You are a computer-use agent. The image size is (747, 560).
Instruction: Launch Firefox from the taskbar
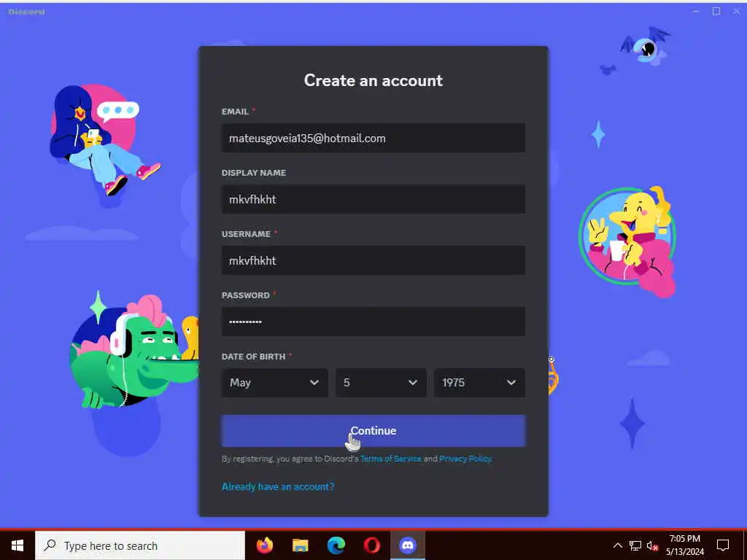point(264,545)
